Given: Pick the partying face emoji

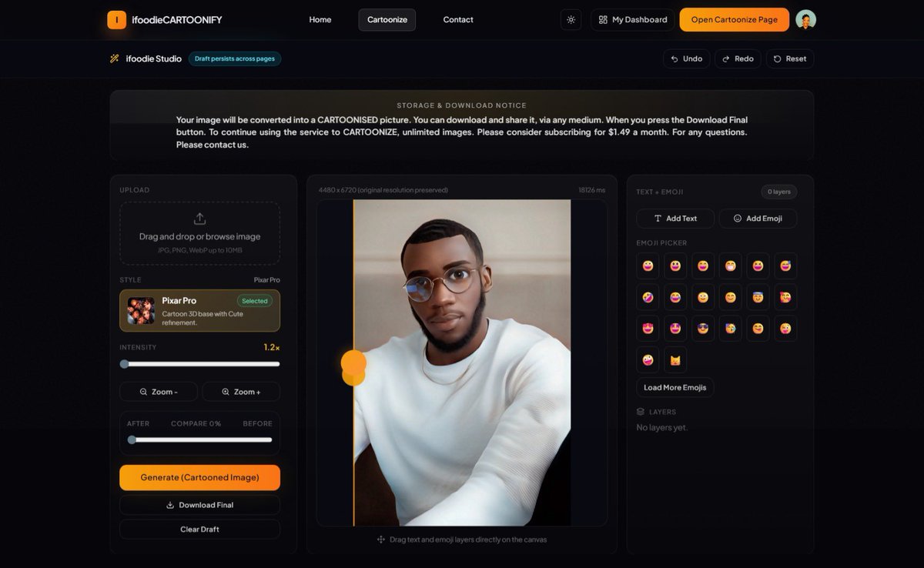Looking at the screenshot, I should pyautogui.click(x=730, y=329).
